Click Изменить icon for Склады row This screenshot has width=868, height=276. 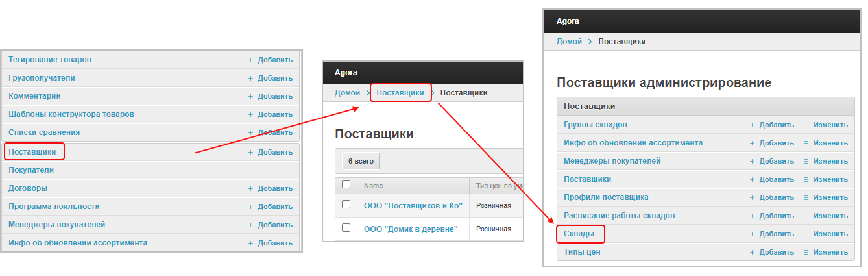point(806,234)
